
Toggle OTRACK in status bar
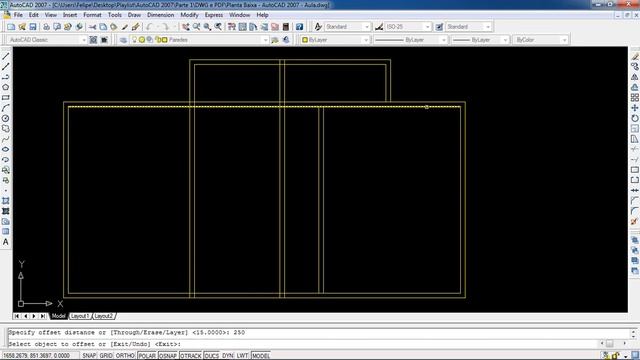[191, 356]
